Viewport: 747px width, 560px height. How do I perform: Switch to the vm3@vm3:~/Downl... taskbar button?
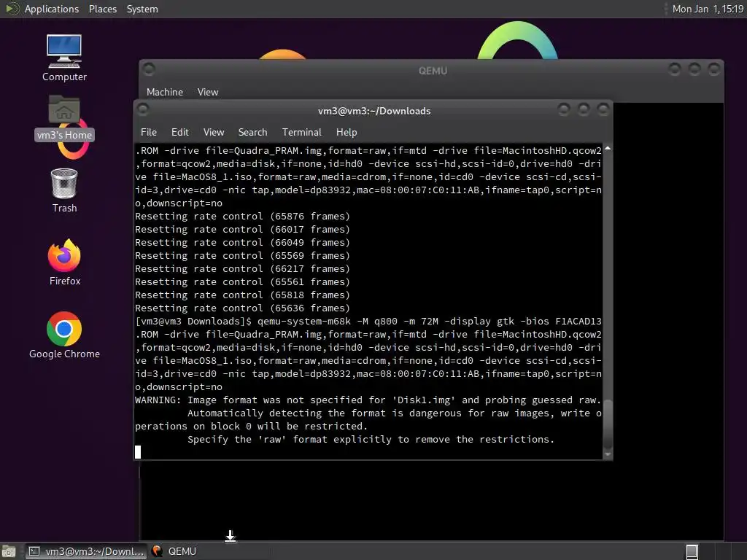86,551
